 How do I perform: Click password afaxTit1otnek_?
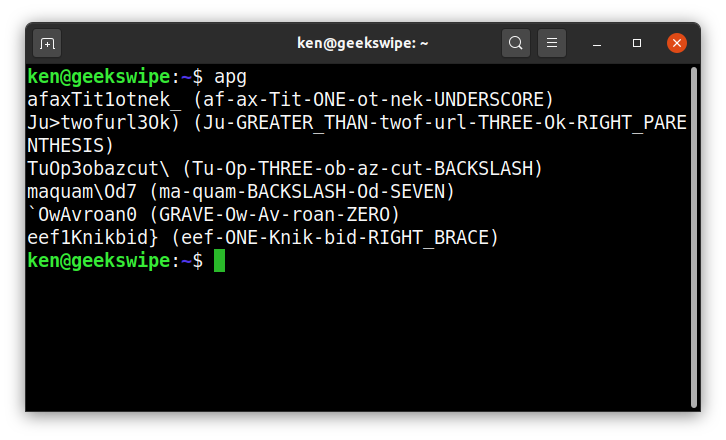(104, 100)
